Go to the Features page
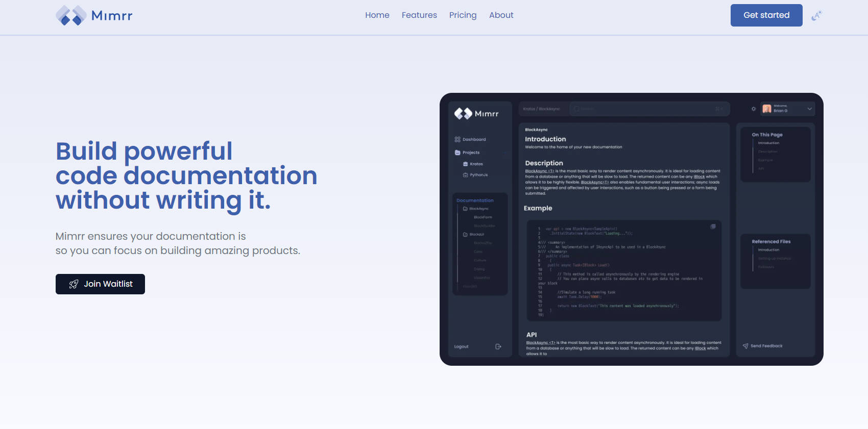Viewport: 868px width, 429px height. coord(419,15)
